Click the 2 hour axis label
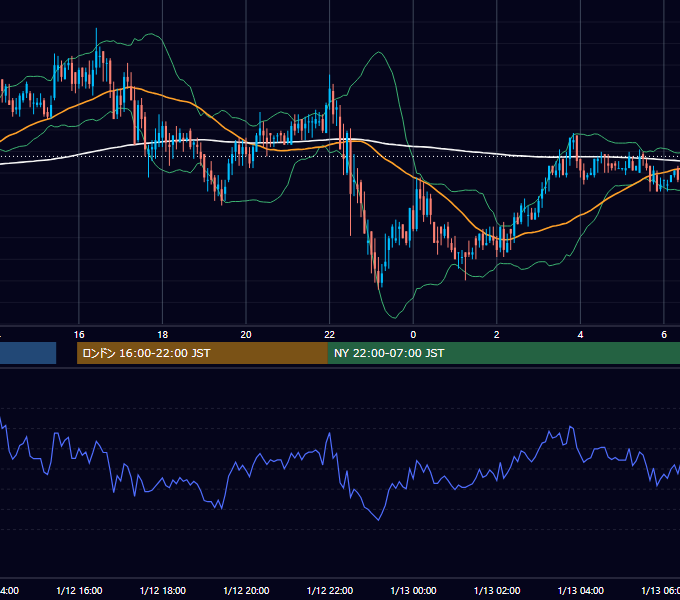The image size is (680, 600). point(497,335)
